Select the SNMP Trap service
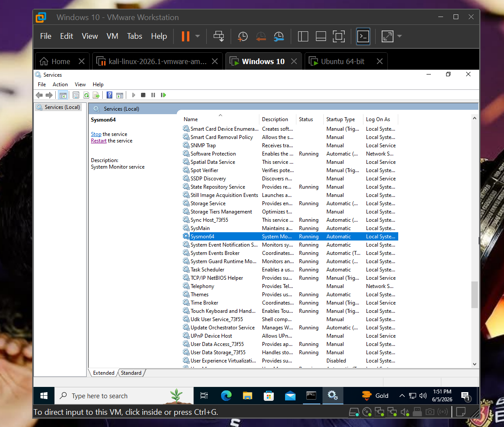The width and height of the screenshot is (504, 427). click(x=290, y=146)
